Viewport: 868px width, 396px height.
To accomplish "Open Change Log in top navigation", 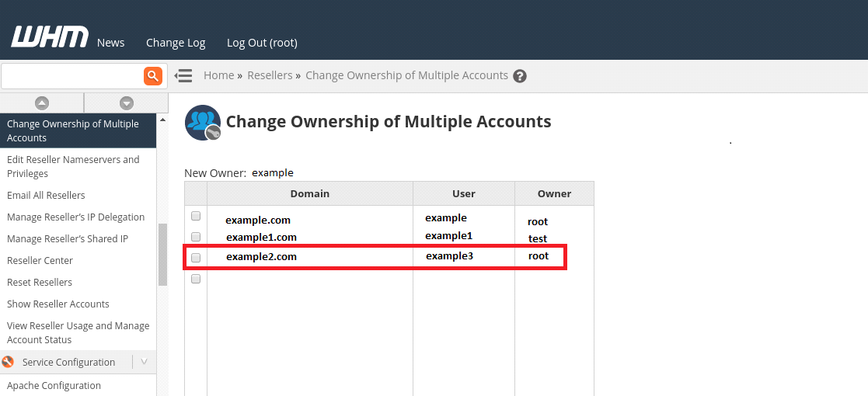I will [176, 43].
